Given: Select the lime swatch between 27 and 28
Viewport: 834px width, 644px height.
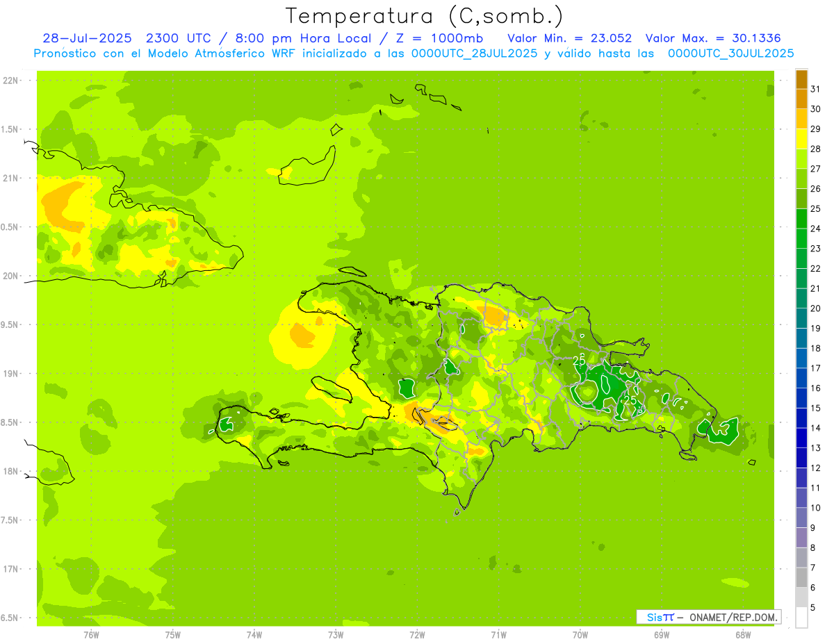Looking at the screenshot, I should (801, 158).
